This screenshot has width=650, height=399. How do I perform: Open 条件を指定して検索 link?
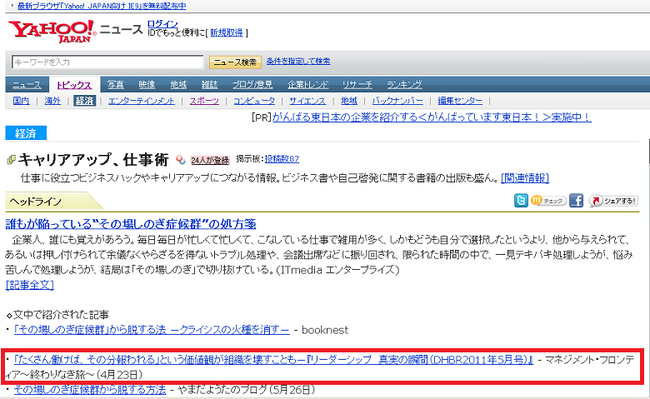pos(298,61)
